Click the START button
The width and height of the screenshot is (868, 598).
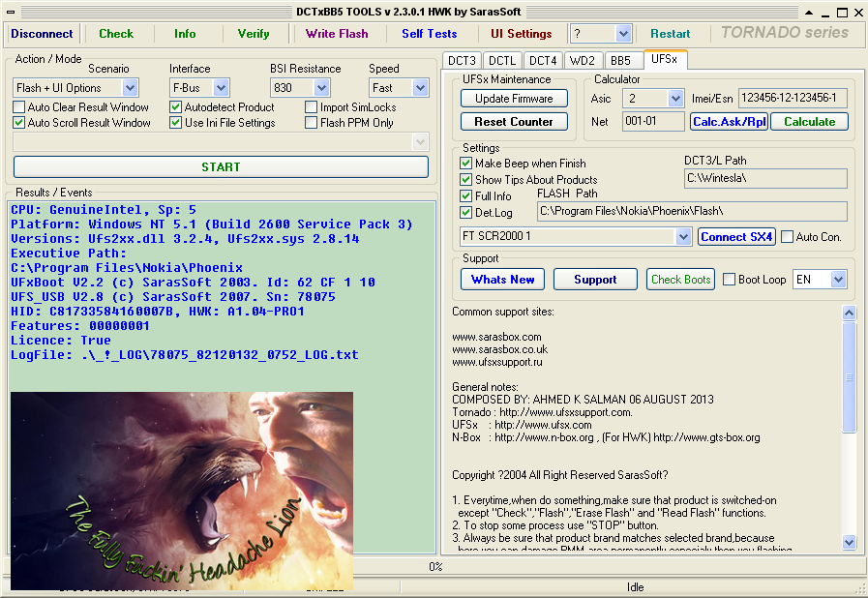(x=221, y=166)
